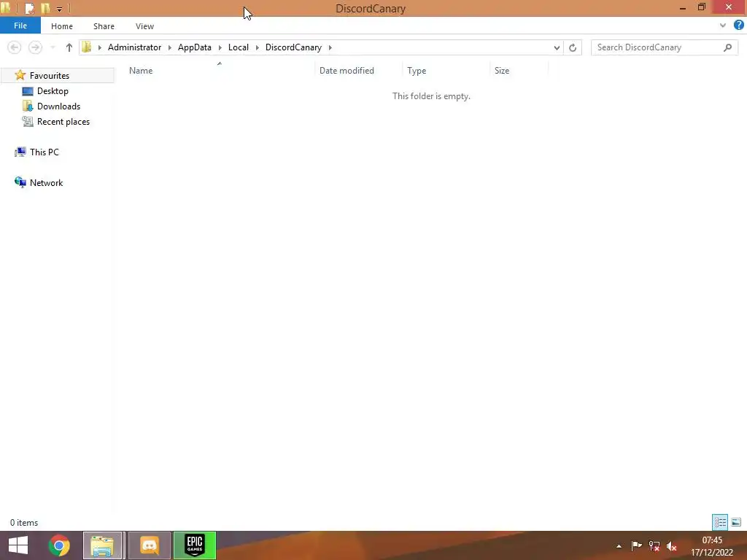Select Network in the navigation pane

coord(46,183)
